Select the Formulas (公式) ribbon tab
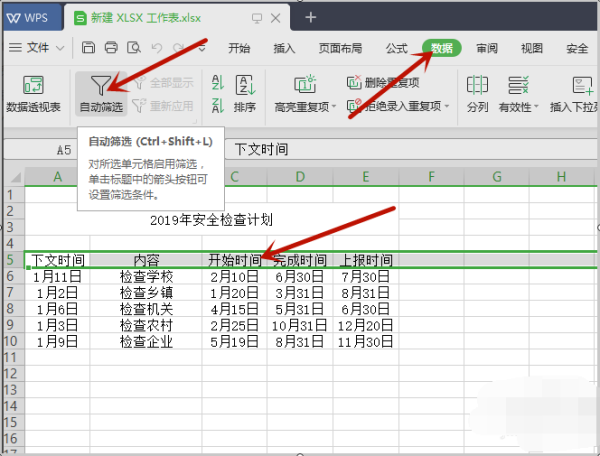Screen dimensions: 600x456 coord(396,48)
